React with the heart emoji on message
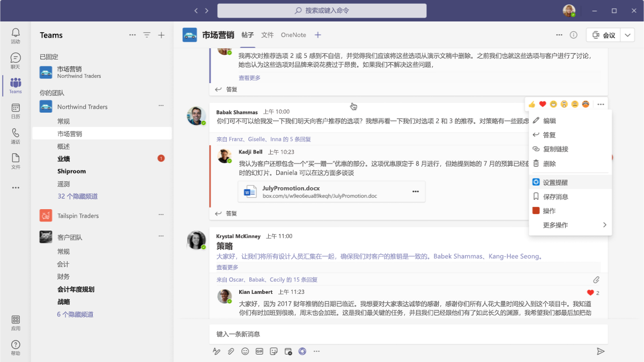644x362 pixels. coord(543,104)
